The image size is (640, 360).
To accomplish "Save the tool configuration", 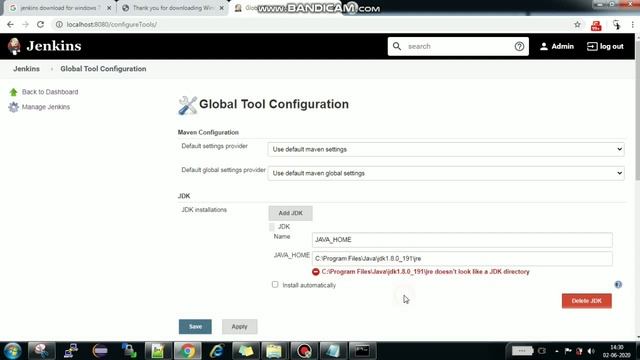I will pos(195,327).
